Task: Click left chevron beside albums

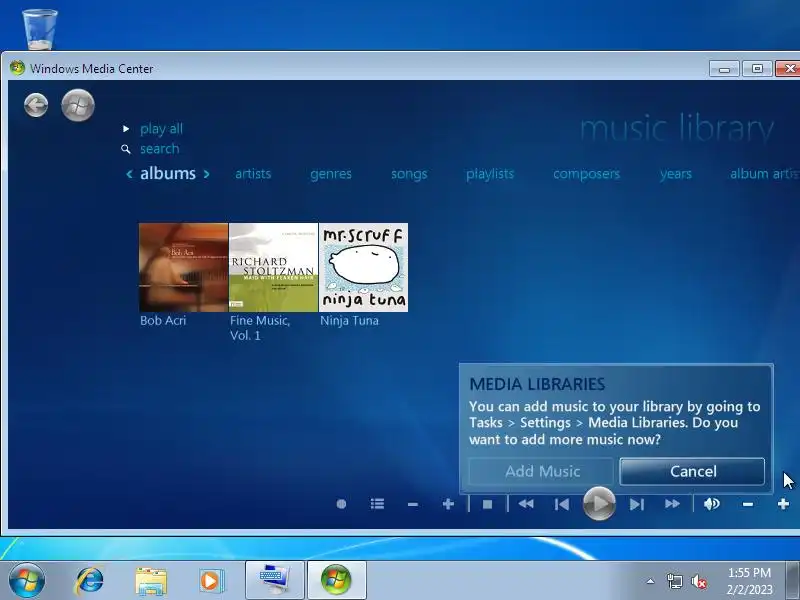Action: coord(130,174)
